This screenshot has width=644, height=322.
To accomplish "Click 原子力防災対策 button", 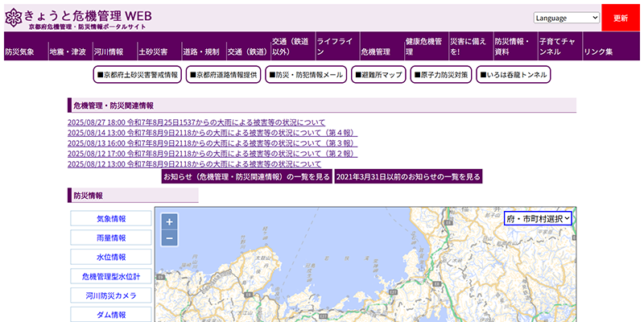I will [440, 75].
